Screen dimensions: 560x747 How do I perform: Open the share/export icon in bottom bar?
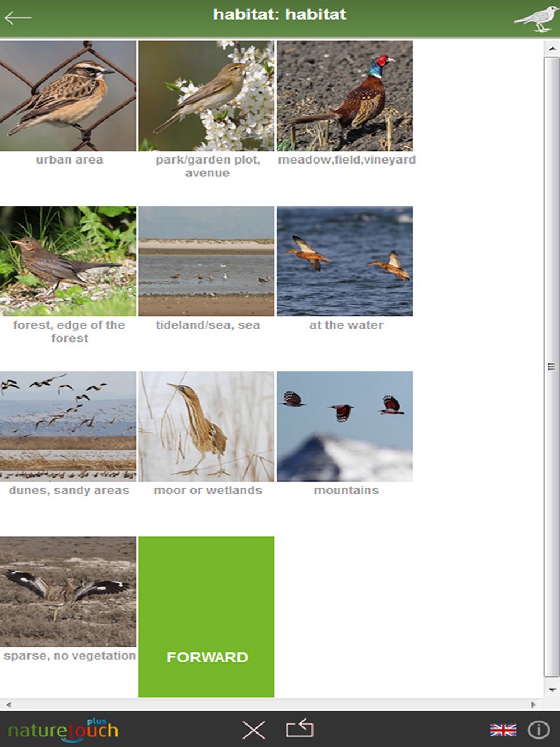coord(300,729)
